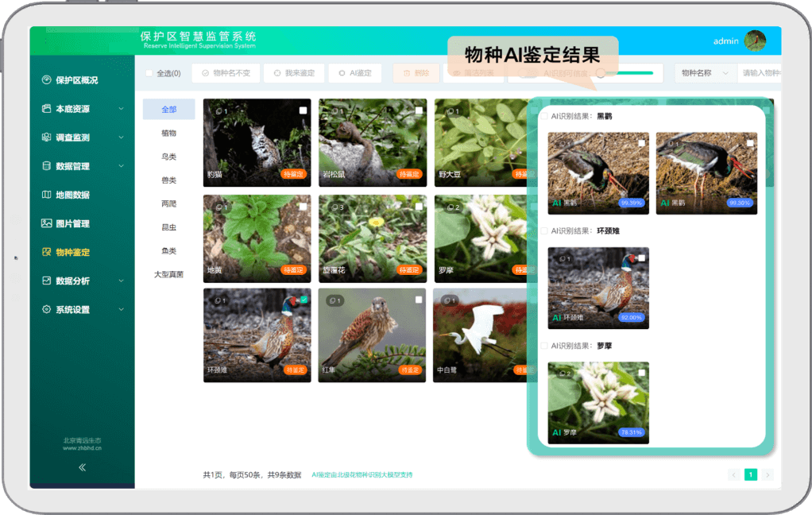Click the 物种鉴定 sidebar icon
The height and width of the screenshot is (515, 812).
point(47,252)
